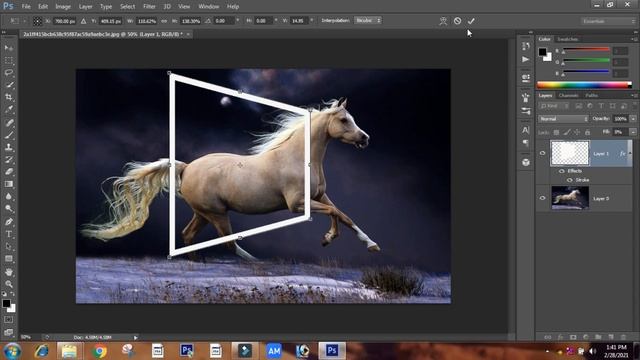640x360 pixels.
Task: Select the Rectangular Marquee tool
Action: click(x=9, y=60)
